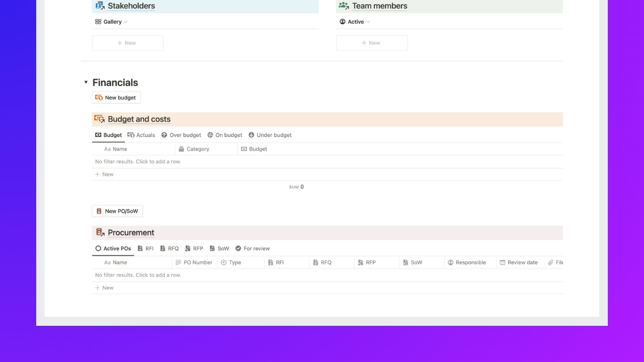Add a new row in Procurement table
644x362 pixels.
point(327,288)
